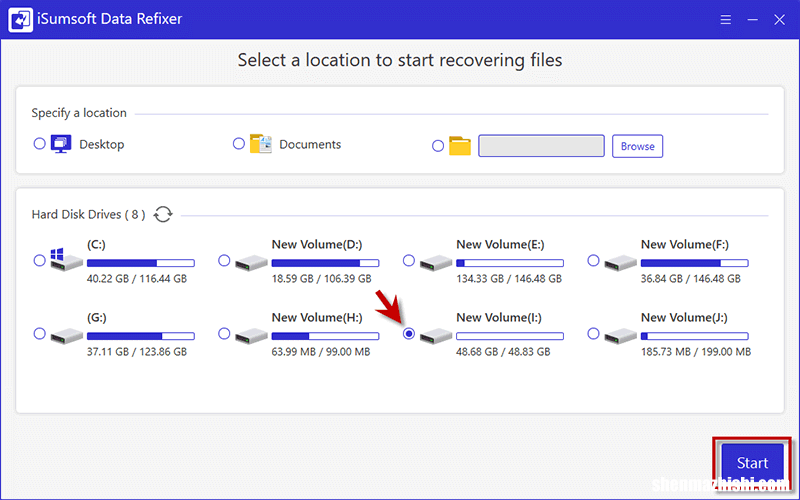Click the New Volume(H:) usage bar

coord(326,336)
